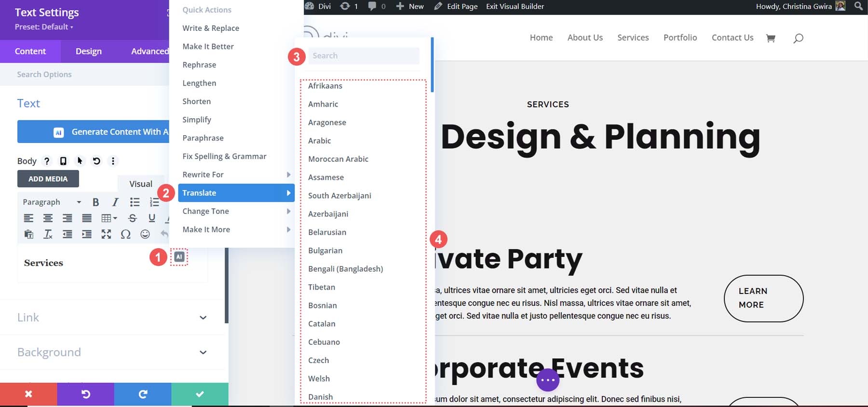This screenshot has height=407, width=868.
Task: Toggle strikethrough formatting
Action: [x=133, y=218]
